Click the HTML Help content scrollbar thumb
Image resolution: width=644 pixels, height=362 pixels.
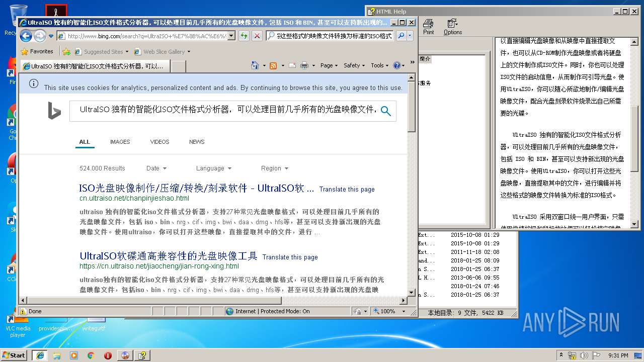tap(634, 139)
